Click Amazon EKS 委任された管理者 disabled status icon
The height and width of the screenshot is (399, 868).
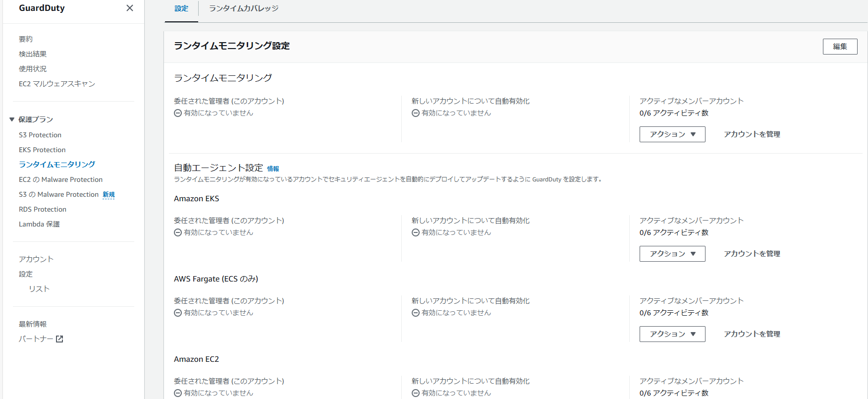click(x=178, y=232)
